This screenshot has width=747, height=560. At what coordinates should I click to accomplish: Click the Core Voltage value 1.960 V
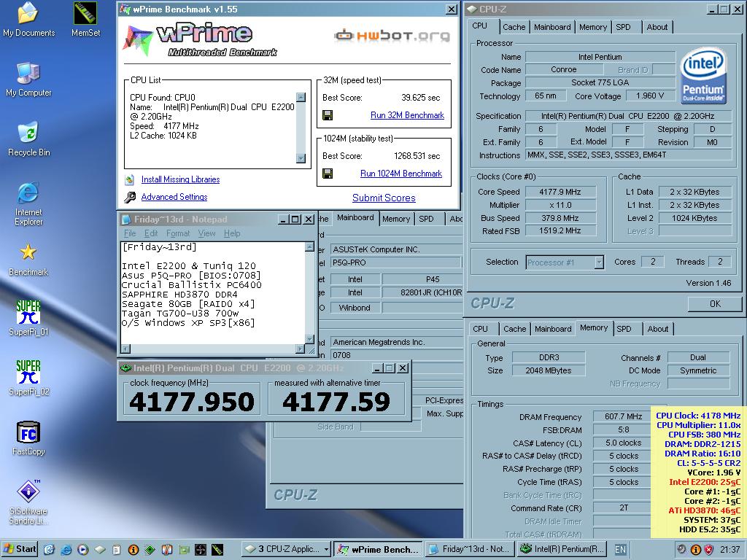point(650,96)
